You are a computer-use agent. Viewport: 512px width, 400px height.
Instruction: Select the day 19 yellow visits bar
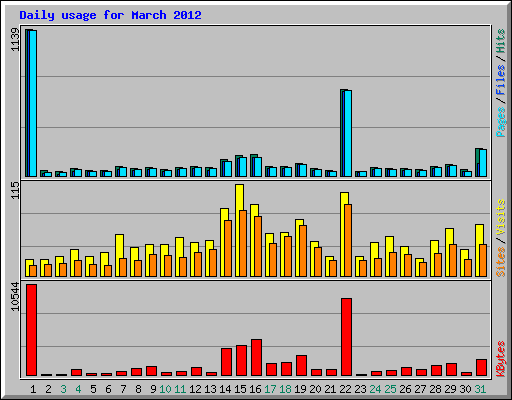point(297,248)
